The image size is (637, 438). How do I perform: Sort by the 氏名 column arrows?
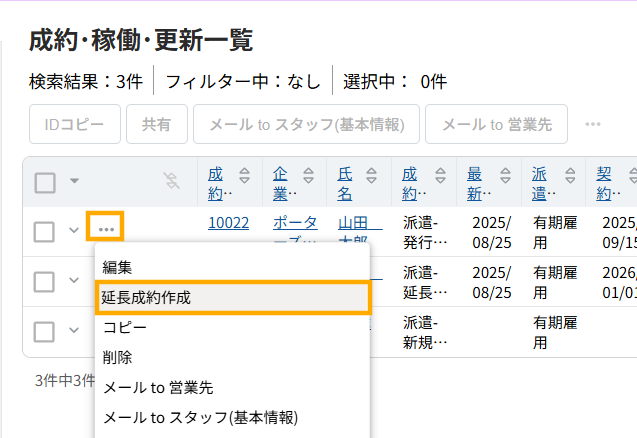tap(373, 181)
